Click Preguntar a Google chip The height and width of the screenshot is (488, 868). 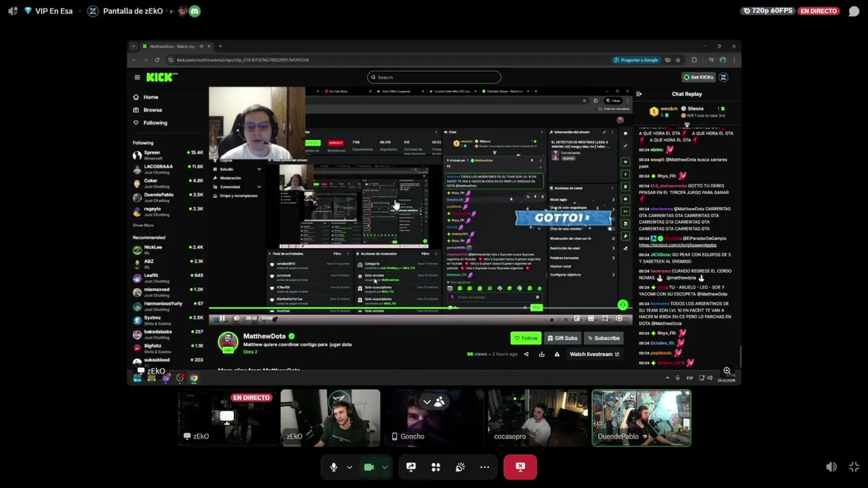635,60
